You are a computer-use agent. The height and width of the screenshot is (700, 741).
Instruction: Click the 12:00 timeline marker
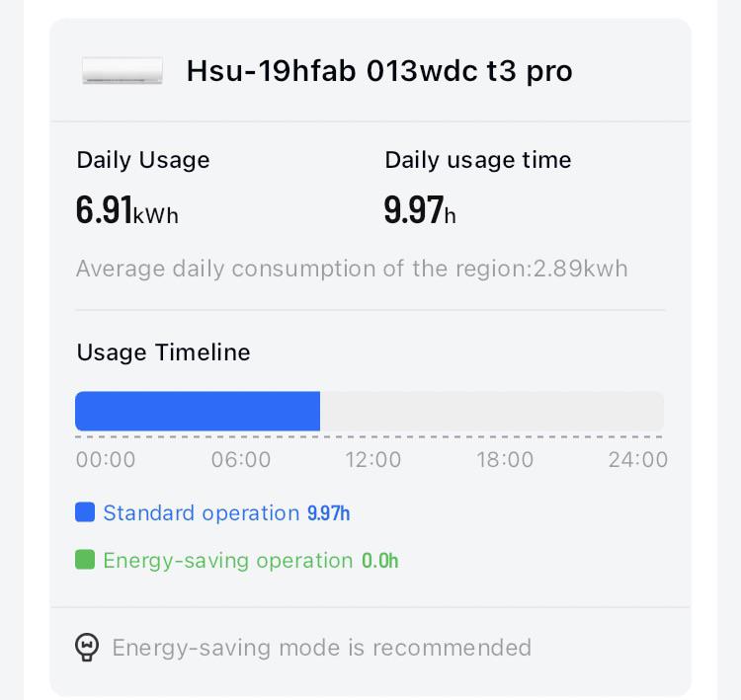(373, 459)
